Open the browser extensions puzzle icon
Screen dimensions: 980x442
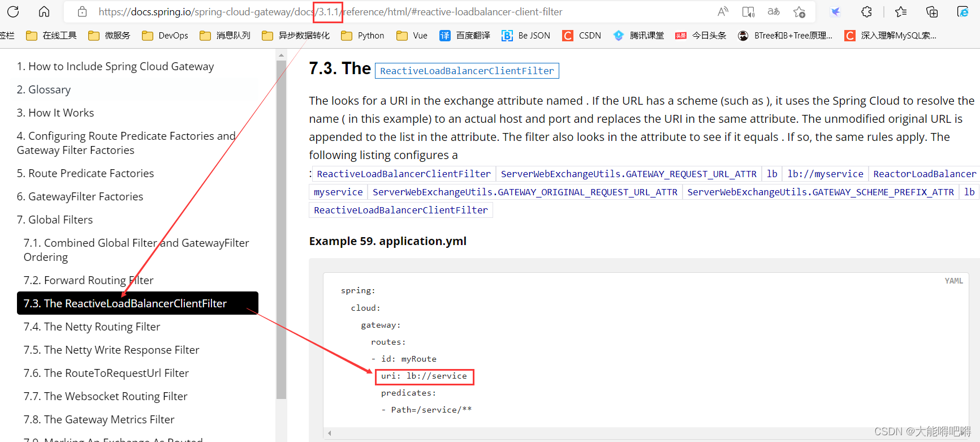[866, 11]
